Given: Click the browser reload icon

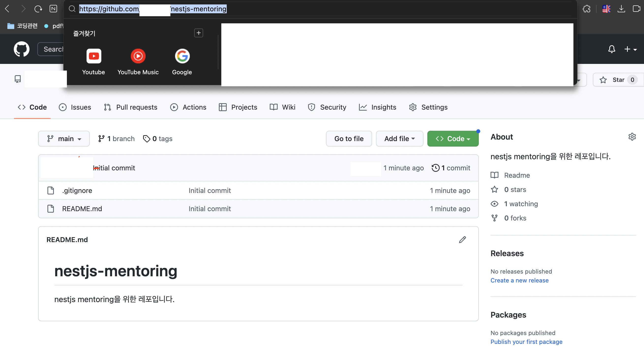Looking at the screenshot, I should (x=38, y=9).
